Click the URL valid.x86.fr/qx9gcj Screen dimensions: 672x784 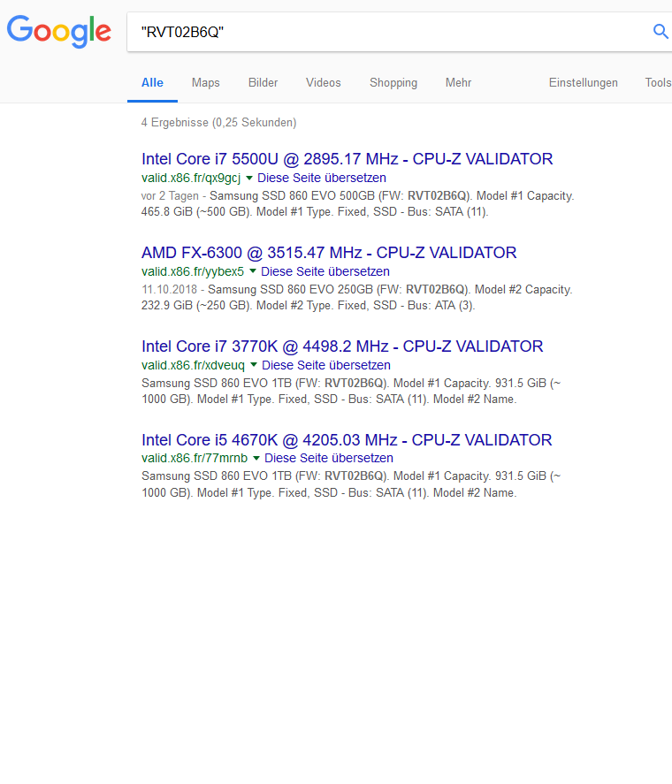click(x=191, y=178)
